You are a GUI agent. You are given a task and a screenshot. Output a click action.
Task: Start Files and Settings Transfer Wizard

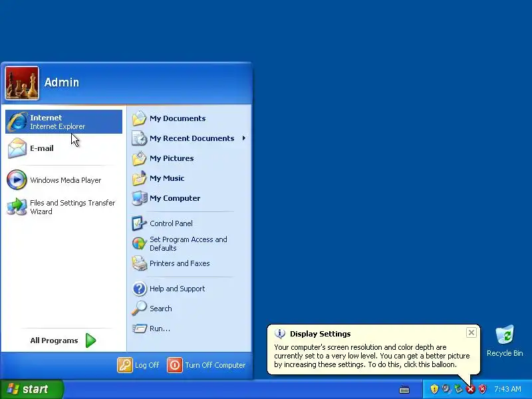point(64,207)
